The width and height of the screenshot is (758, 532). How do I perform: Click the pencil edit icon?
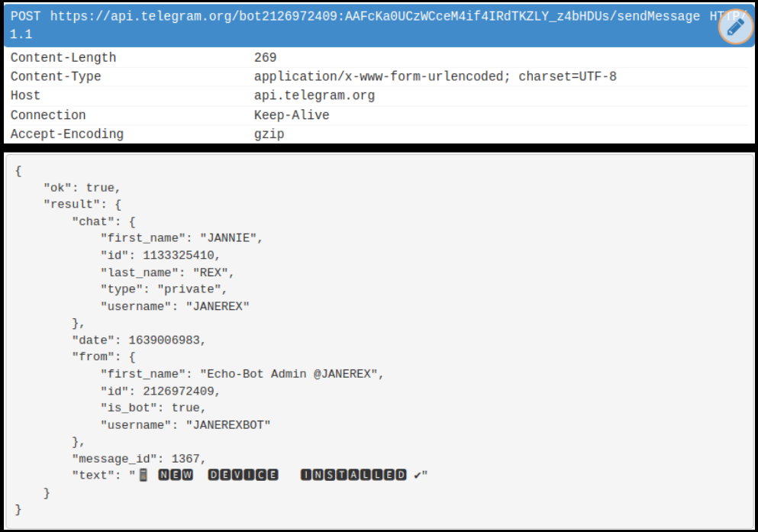coord(735,27)
